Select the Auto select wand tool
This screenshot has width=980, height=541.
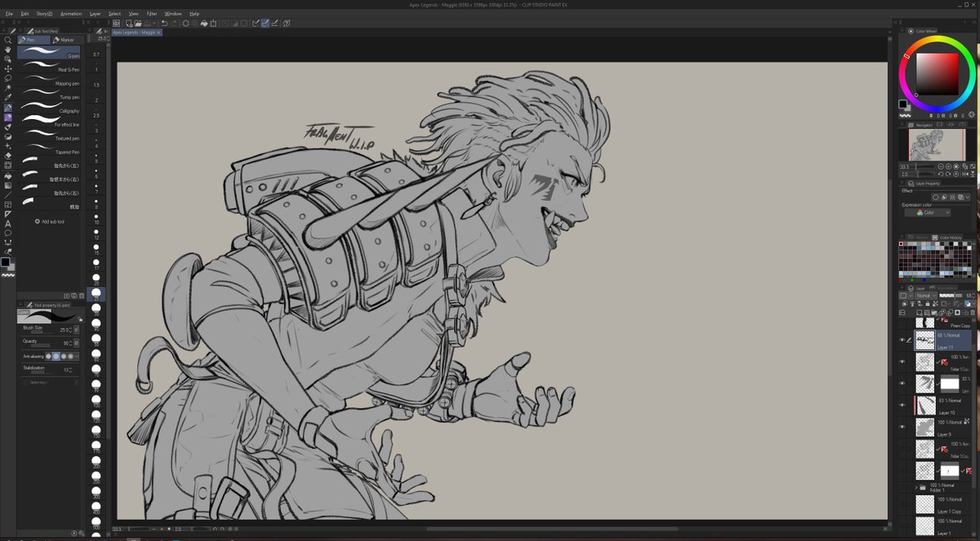8,87
